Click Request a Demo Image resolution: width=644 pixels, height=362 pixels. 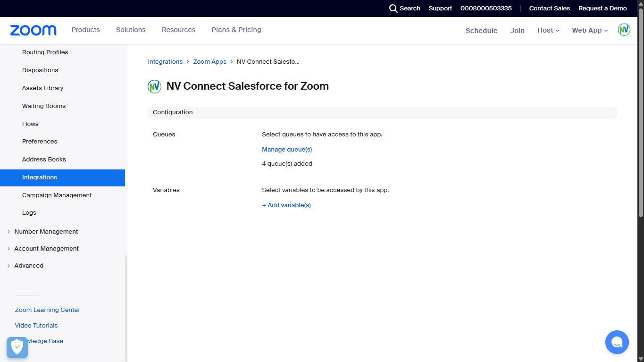602,8
